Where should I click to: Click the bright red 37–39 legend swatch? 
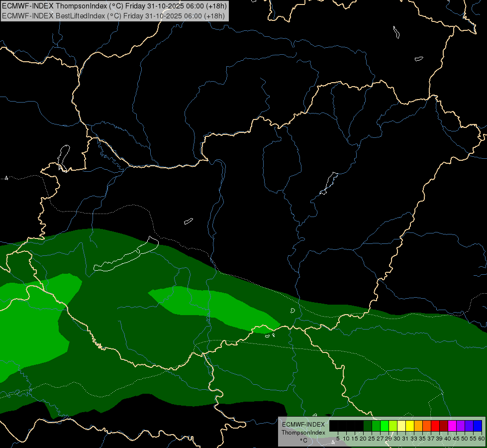click(436, 426)
